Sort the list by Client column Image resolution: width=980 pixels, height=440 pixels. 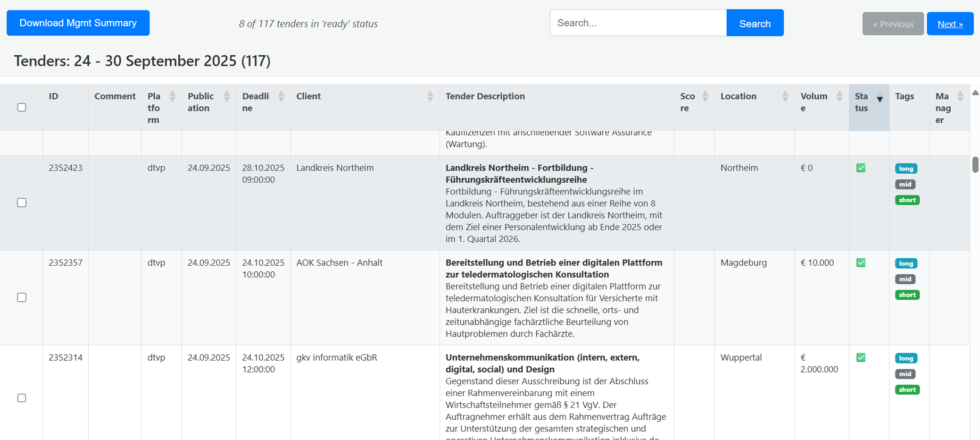430,97
